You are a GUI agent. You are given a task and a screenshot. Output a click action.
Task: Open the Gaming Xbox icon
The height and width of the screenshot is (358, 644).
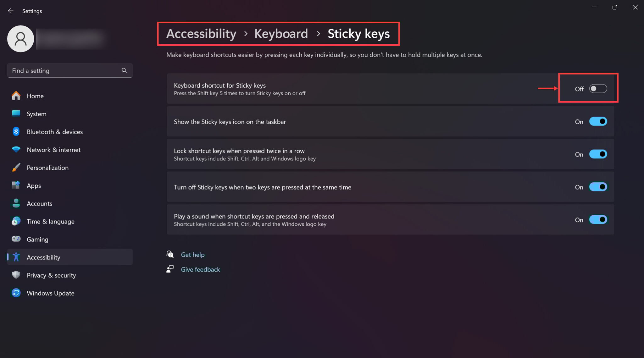pos(16,239)
